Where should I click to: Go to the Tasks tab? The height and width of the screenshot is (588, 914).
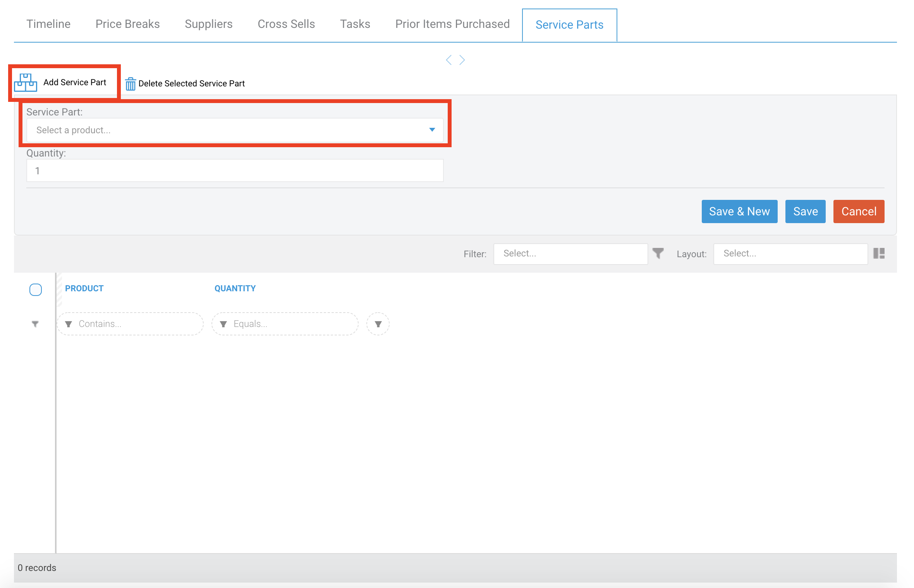click(355, 24)
